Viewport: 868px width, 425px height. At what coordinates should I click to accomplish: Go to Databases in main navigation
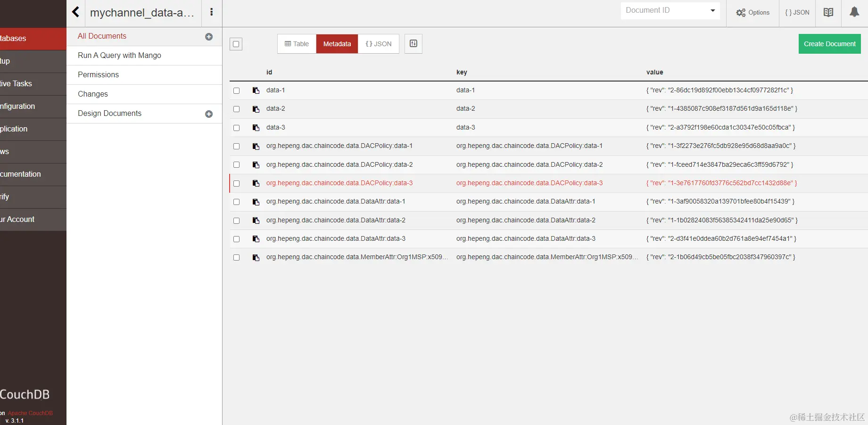[x=33, y=39]
